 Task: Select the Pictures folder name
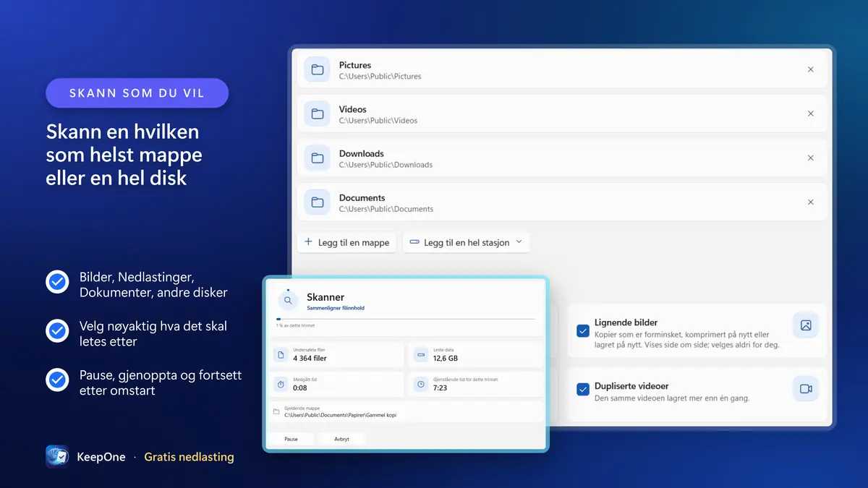pyautogui.click(x=355, y=65)
